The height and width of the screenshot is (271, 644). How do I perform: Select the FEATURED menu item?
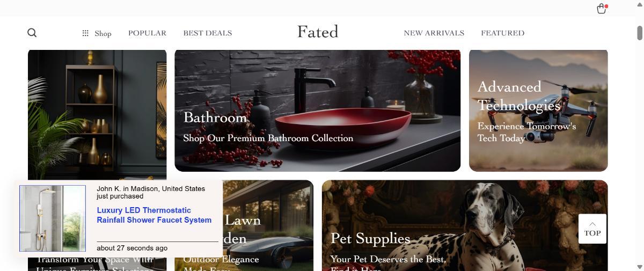click(503, 33)
